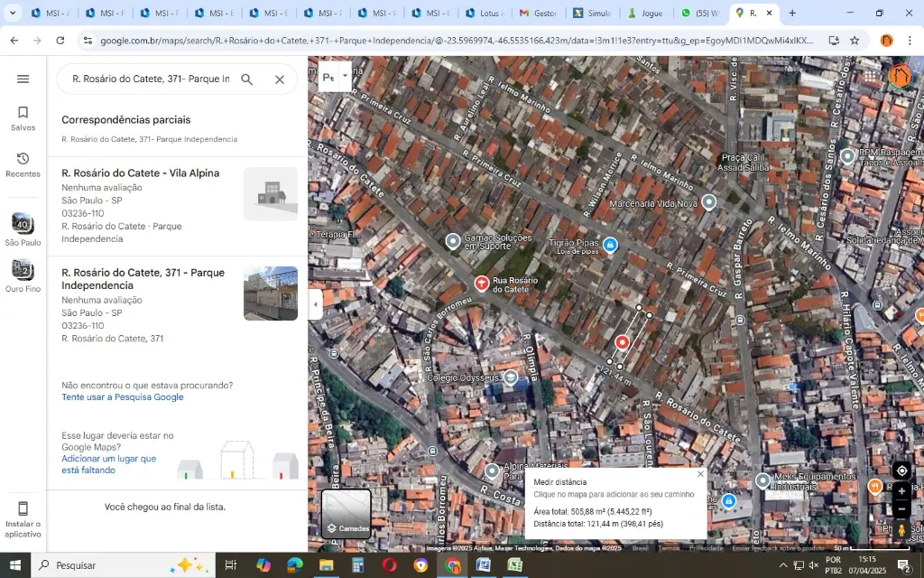924x578 pixels.
Task: Open the São Paulo recent shortcut
Action: [23, 229]
